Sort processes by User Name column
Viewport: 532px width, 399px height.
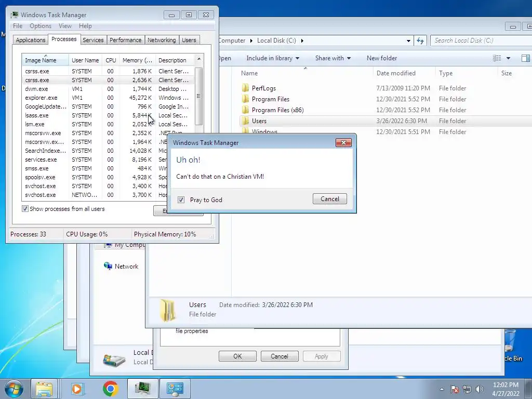click(85, 60)
